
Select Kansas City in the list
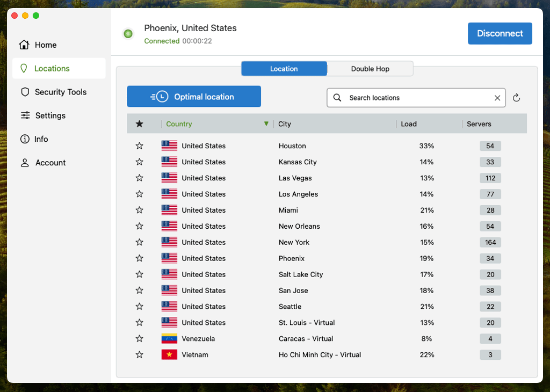(x=298, y=162)
